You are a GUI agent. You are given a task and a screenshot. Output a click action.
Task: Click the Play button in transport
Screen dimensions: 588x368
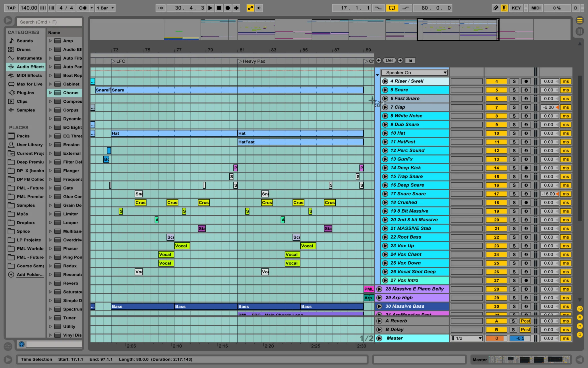click(x=210, y=8)
